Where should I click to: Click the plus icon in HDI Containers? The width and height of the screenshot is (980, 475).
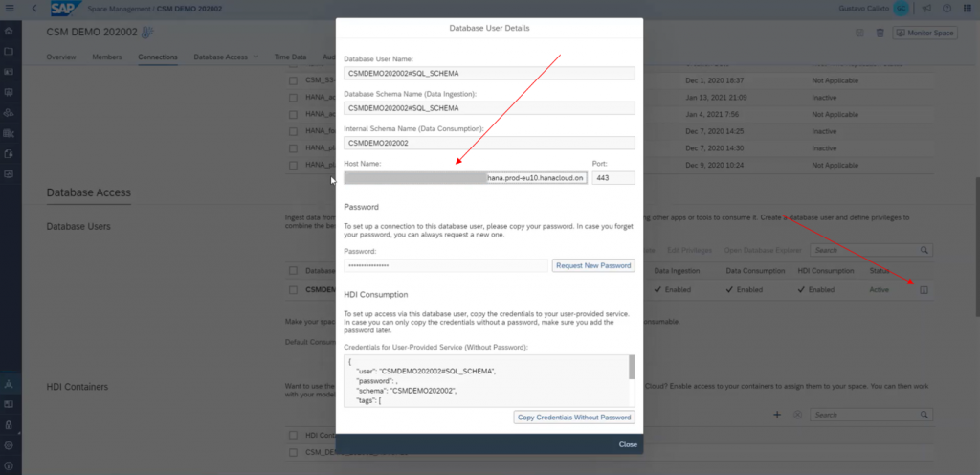pyautogui.click(x=777, y=415)
